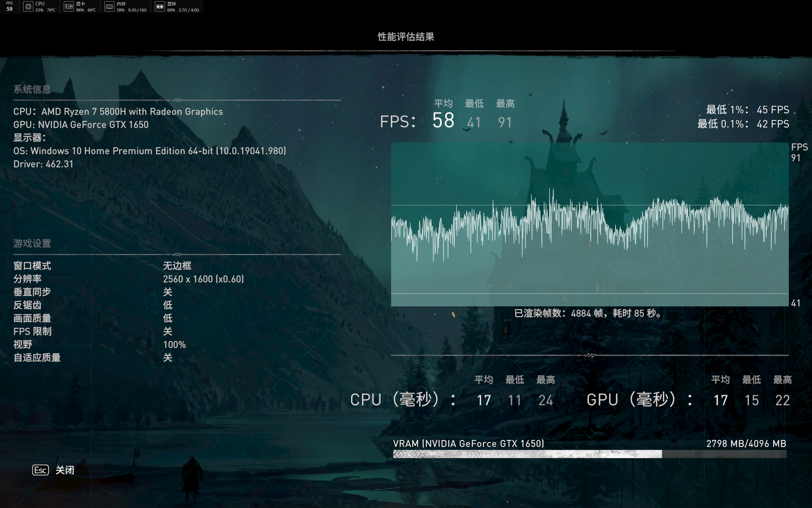Click the overlay 显存 68% 2.7G/4.0G reading
Viewport: 812px width, 508px height.
click(183, 7)
